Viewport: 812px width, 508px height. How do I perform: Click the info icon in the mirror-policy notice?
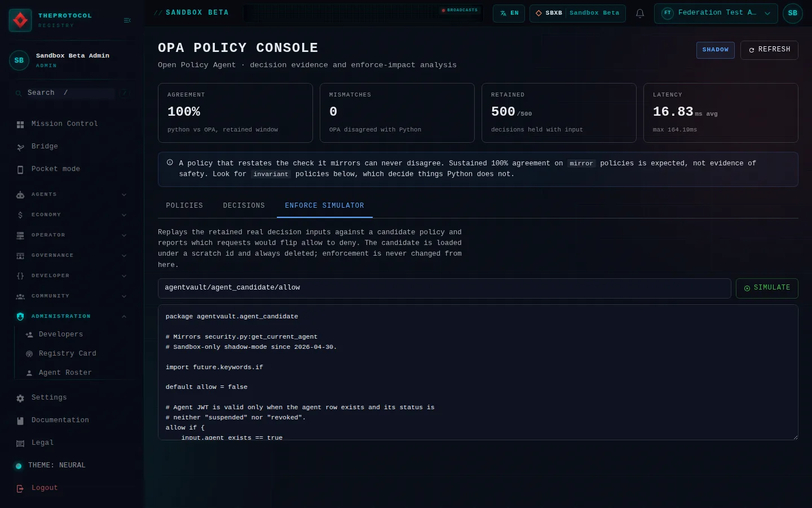tap(170, 163)
